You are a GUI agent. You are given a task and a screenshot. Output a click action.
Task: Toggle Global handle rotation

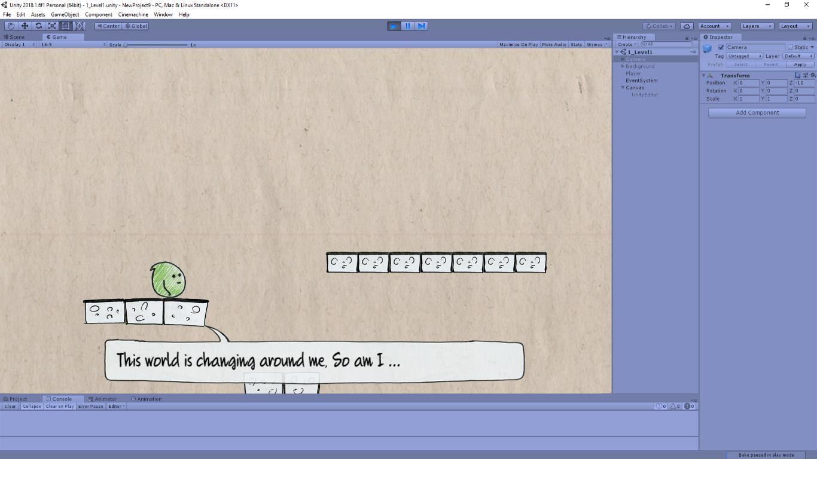pos(136,26)
